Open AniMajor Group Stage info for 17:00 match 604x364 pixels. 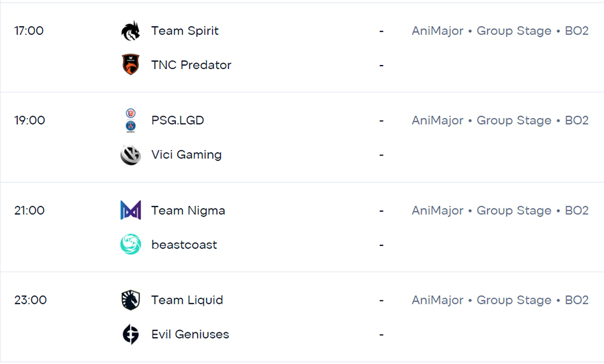[500, 31]
